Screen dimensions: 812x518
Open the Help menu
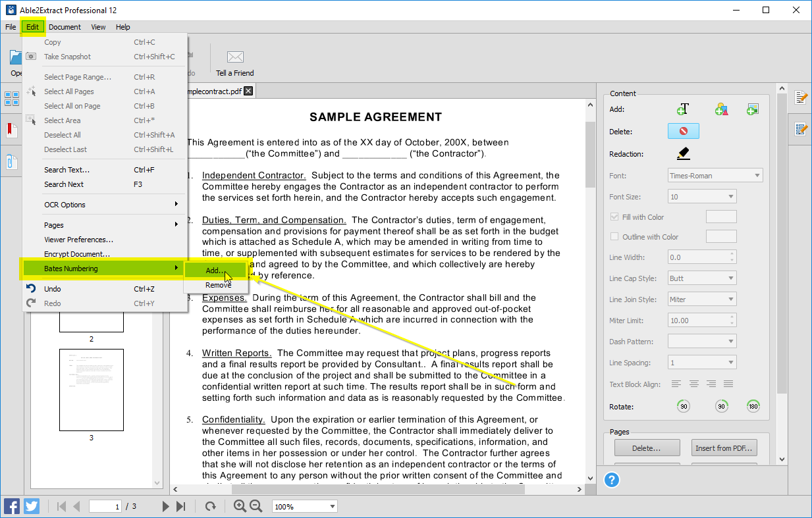coord(123,27)
